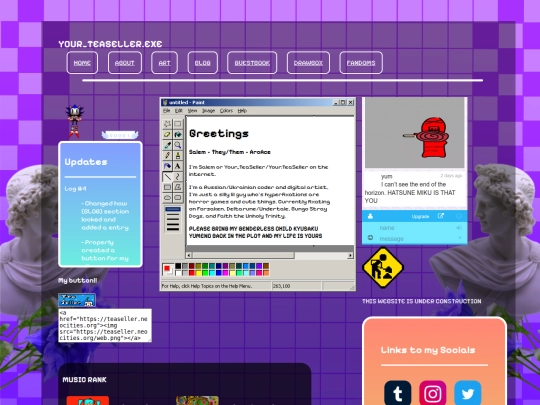The width and height of the screenshot is (540, 405).
Task: Open the Help menu in Paint
Action: pos(242,111)
